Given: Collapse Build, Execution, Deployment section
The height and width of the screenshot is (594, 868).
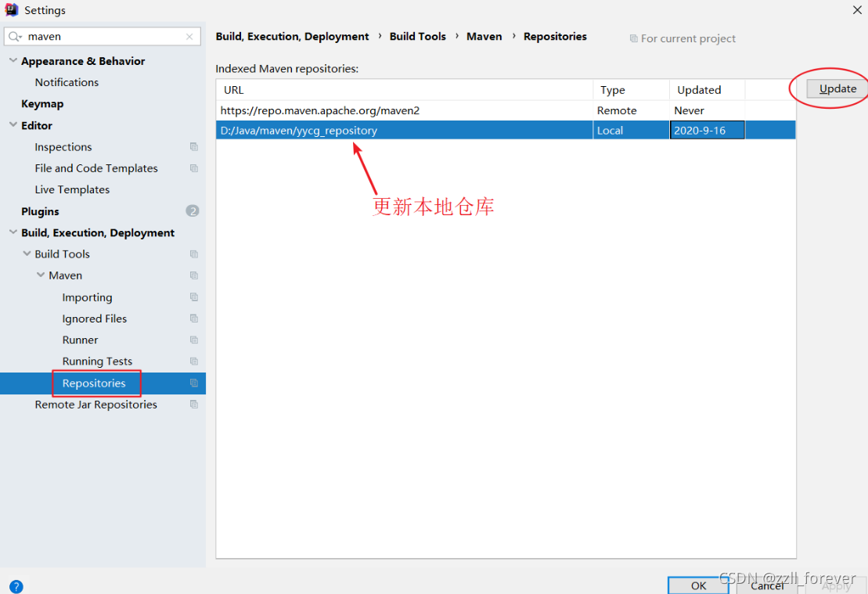Looking at the screenshot, I should (13, 232).
